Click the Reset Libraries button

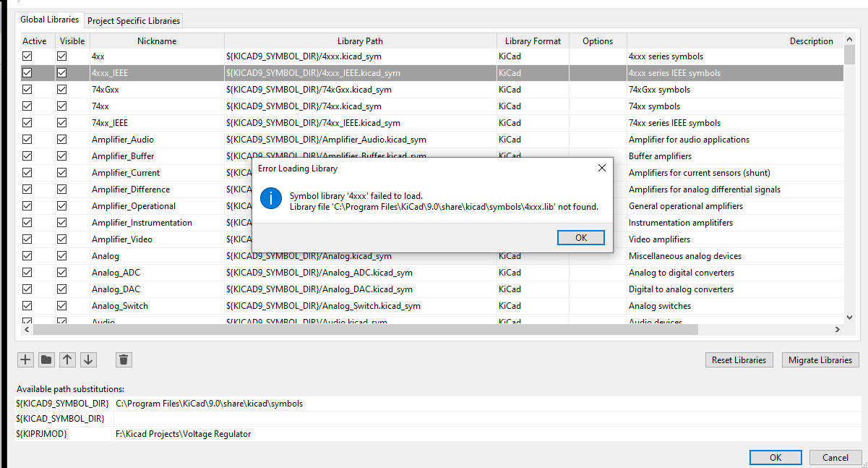[x=739, y=360]
